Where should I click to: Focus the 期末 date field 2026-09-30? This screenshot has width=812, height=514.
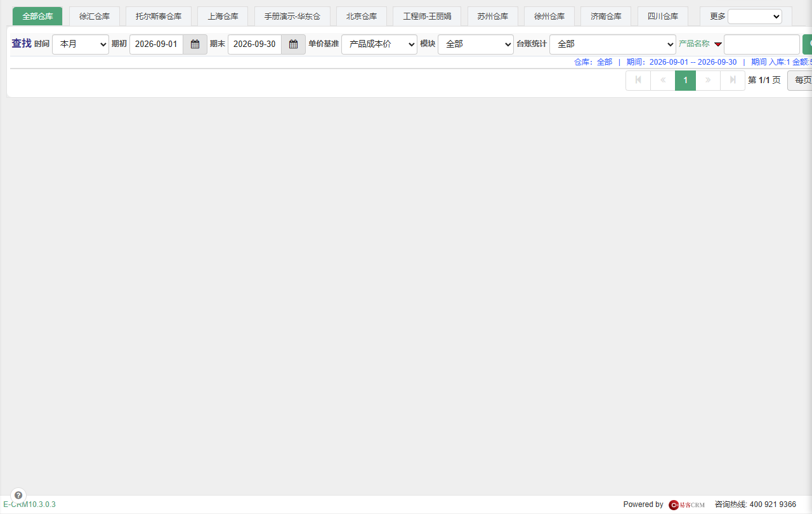(x=255, y=44)
